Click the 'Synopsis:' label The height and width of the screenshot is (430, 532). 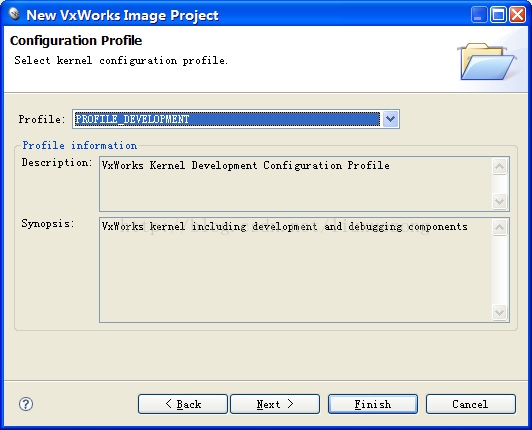(48, 223)
